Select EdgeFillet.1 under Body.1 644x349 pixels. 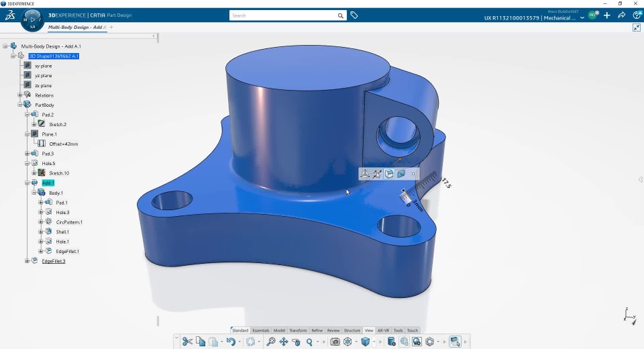[67, 251]
